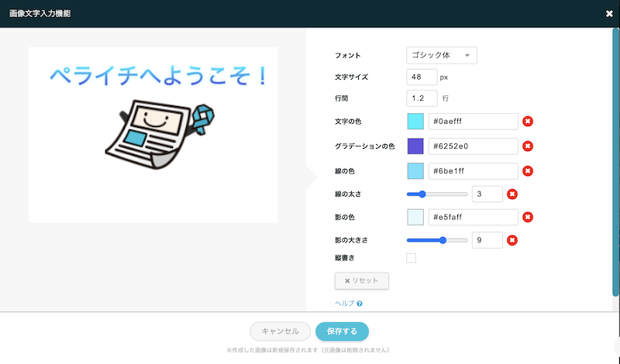This screenshot has height=364, width=620.
Task: Enable the 縦書き checkbox
Action: click(x=412, y=258)
